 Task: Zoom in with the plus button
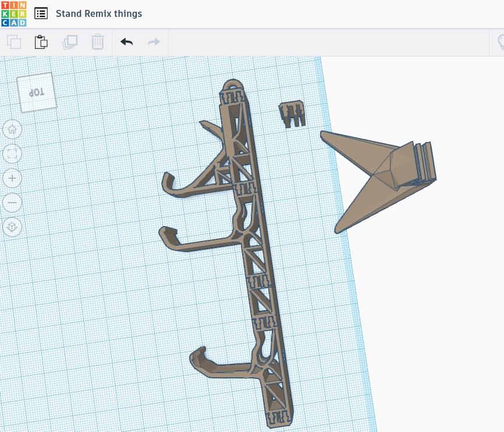point(12,178)
